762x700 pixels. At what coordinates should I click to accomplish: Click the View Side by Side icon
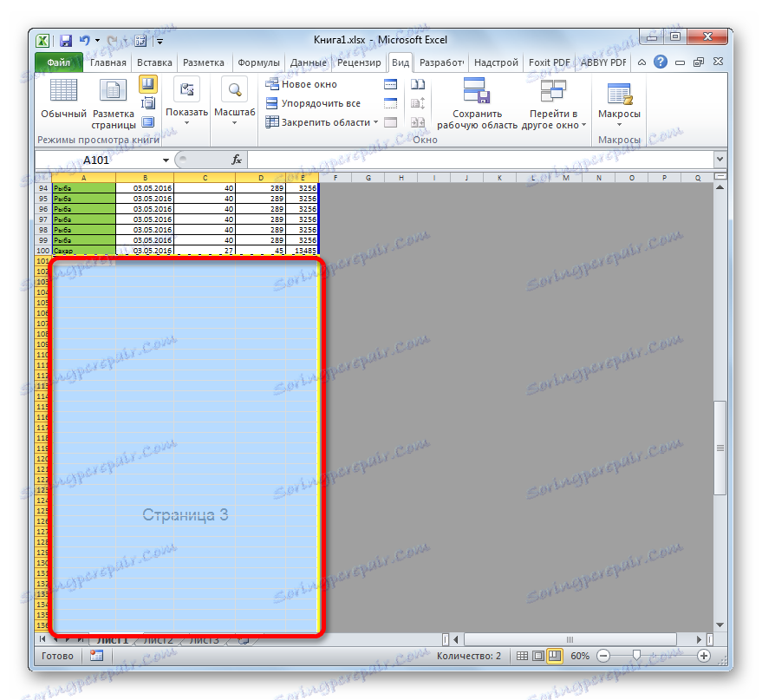click(x=418, y=85)
